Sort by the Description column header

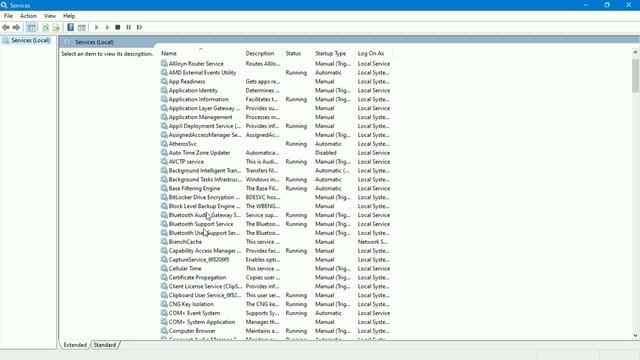click(263, 53)
